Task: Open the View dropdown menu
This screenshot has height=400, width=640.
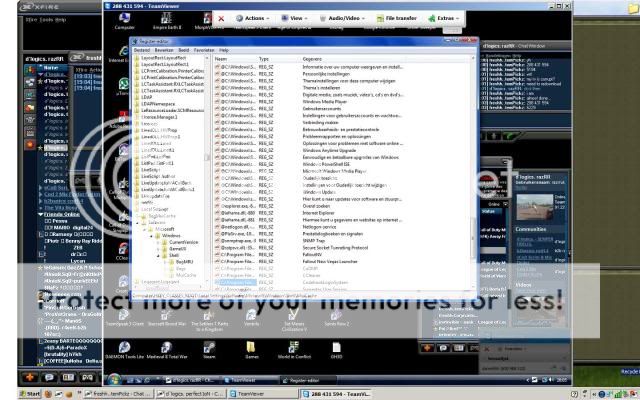Action: pos(295,18)
